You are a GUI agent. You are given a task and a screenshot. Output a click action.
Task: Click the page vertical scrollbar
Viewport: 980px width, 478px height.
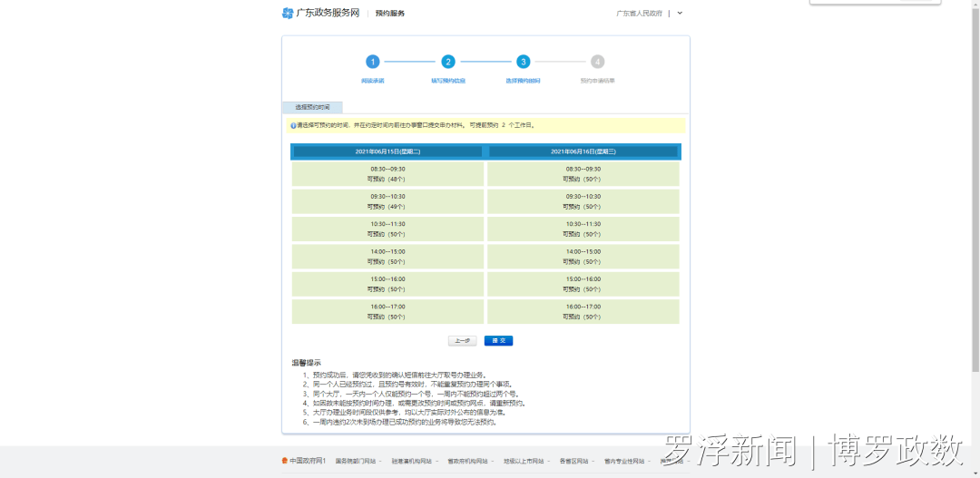point(975,188)
